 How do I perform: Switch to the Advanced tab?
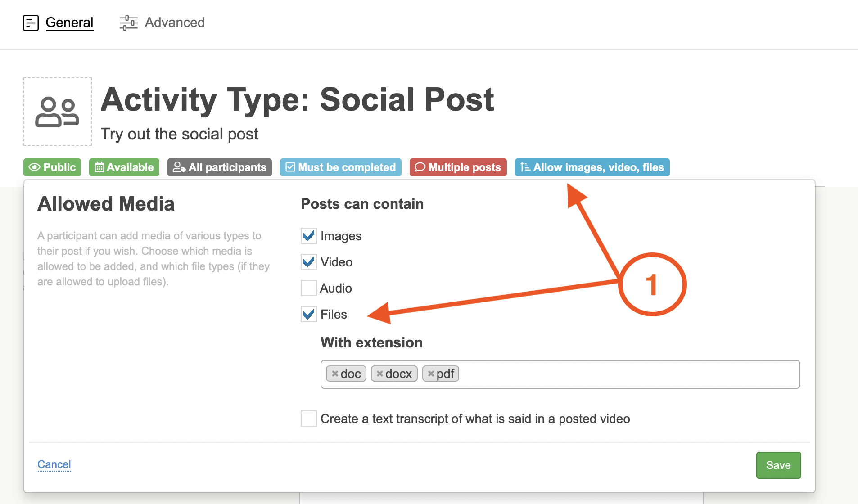click(x=174, y=22)
